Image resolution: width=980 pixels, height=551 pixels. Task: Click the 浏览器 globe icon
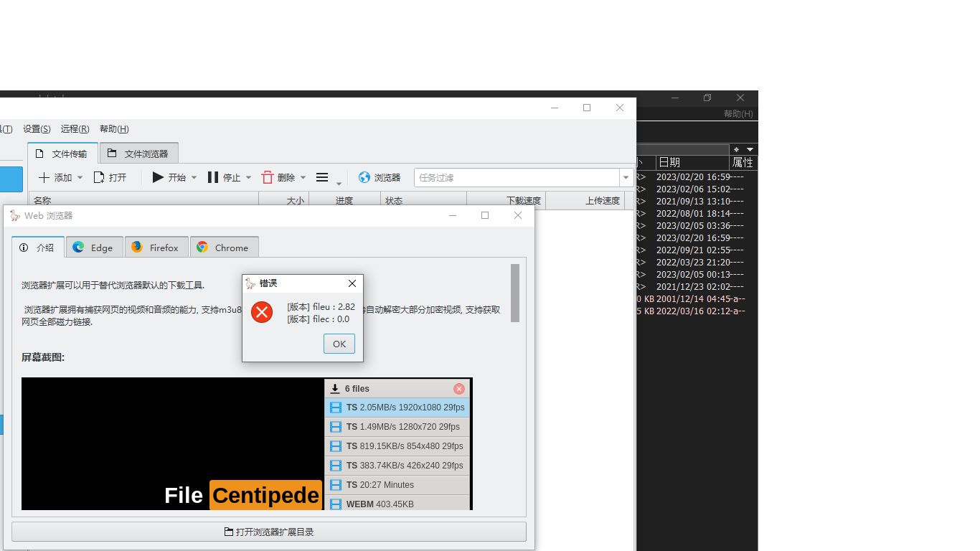pyautogui.click(x=364, y=177)
